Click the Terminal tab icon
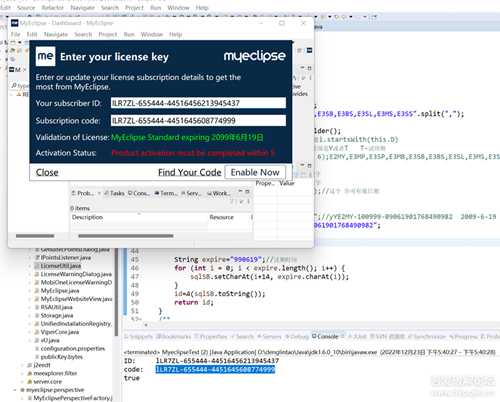Viewport: 500px width, 402px height. (x=157, y=193)
